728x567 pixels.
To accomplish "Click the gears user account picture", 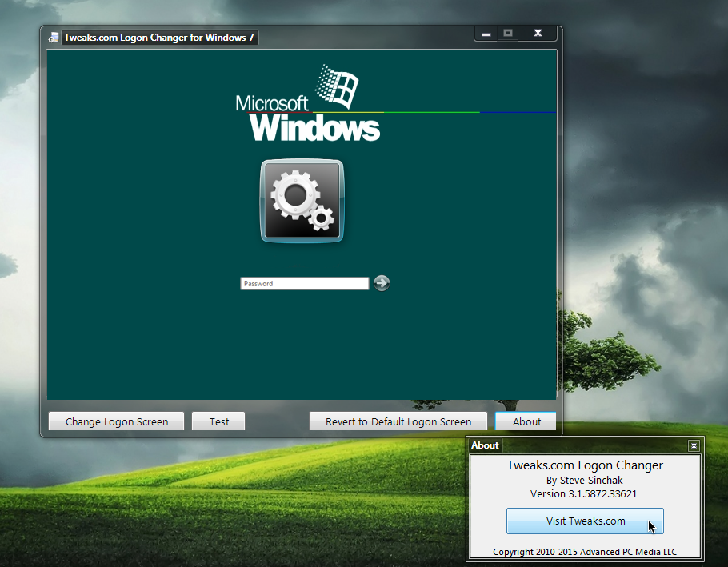I will coord(302,201).
